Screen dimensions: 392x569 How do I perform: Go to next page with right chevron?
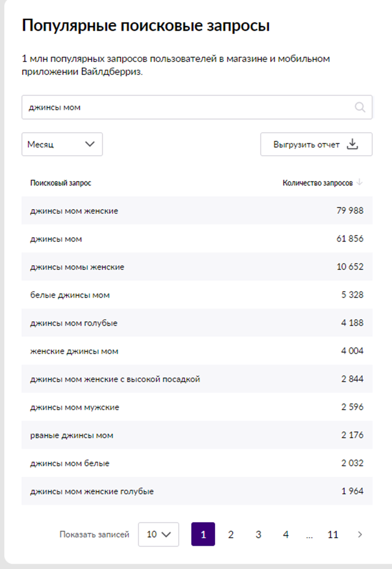tap(360, 534)
